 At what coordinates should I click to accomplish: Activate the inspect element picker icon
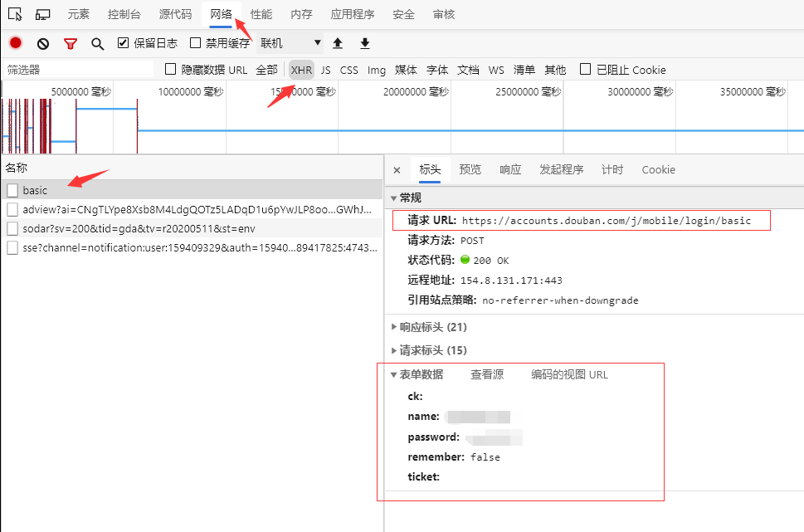16,14
